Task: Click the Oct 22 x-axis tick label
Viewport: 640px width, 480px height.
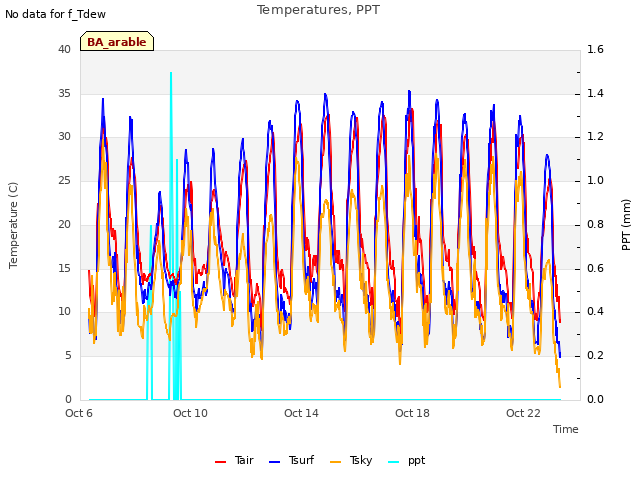Action: coord(523,413)
